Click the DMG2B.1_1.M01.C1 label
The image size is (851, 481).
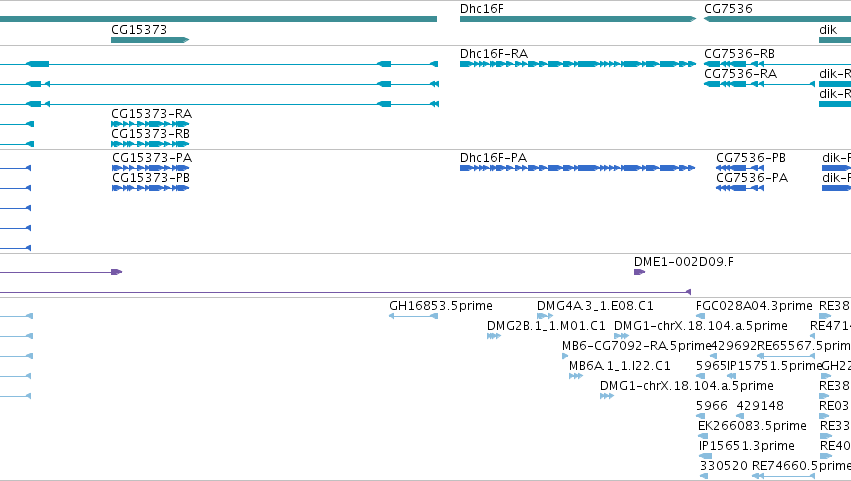pyautogui.click(x=546, y=326)
